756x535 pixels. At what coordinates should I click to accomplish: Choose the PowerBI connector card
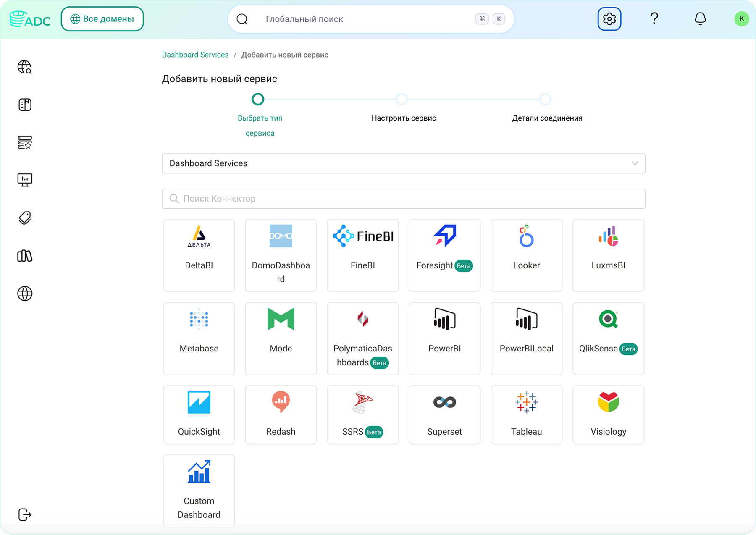click(x=444, y=338)
